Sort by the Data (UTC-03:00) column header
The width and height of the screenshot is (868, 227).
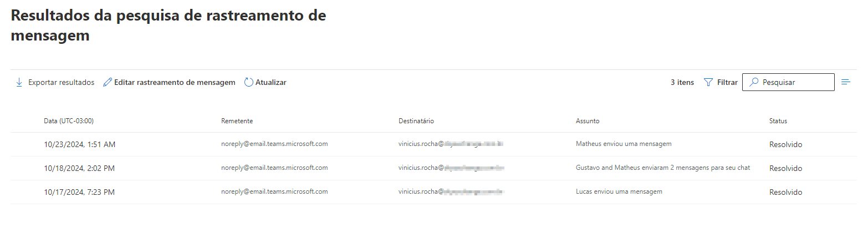click(69, 121)
